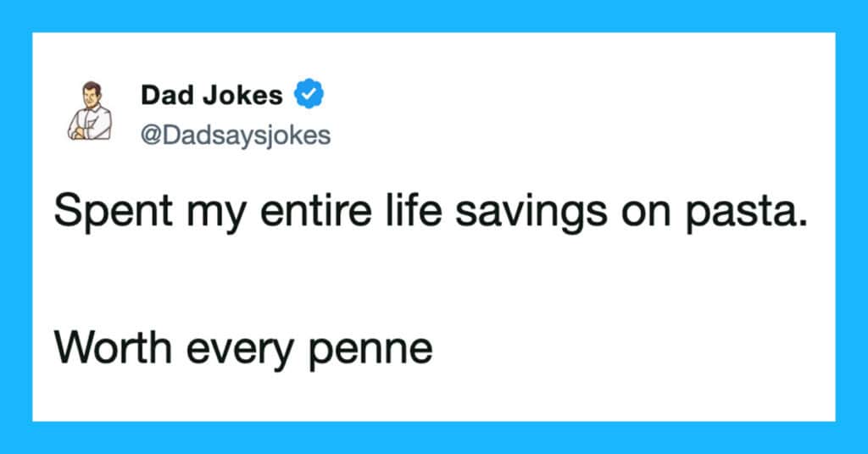Click the word "Dad" in the display name
Screen dimensions: 868x454
pos(164,96)
